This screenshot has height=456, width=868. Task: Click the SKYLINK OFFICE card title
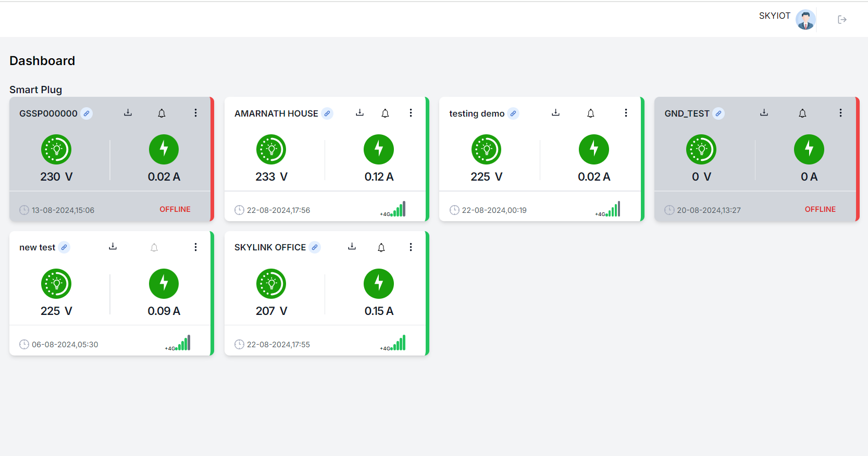(270, 247)
